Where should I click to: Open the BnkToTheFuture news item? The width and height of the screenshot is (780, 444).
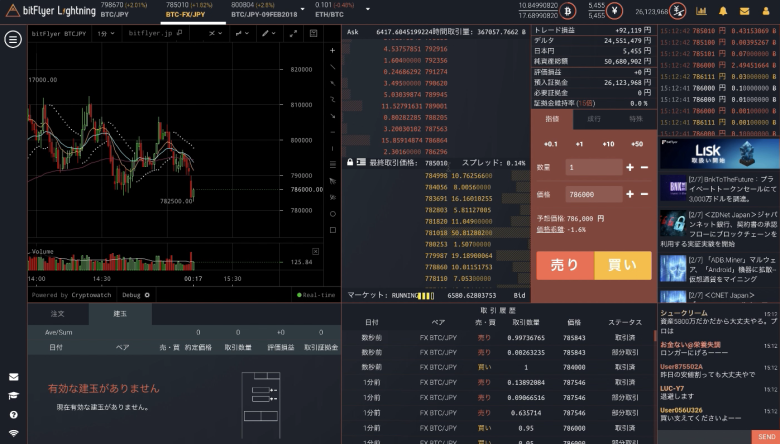pos(719,189)
